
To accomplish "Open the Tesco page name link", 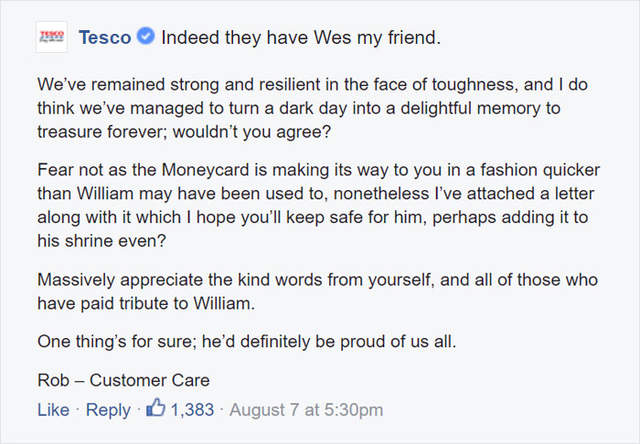I will tap(104, 38).
